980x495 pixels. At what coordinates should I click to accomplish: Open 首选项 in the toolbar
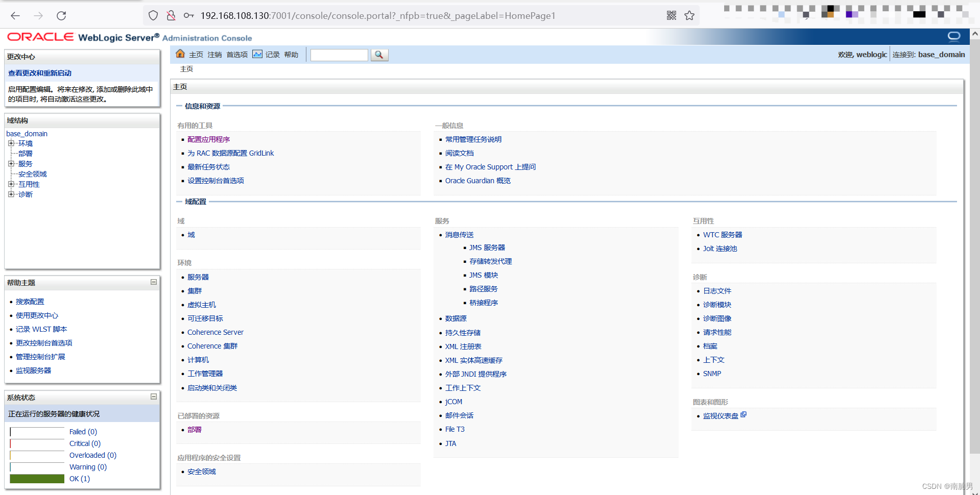pyautogui.click(x=237, y=55)
